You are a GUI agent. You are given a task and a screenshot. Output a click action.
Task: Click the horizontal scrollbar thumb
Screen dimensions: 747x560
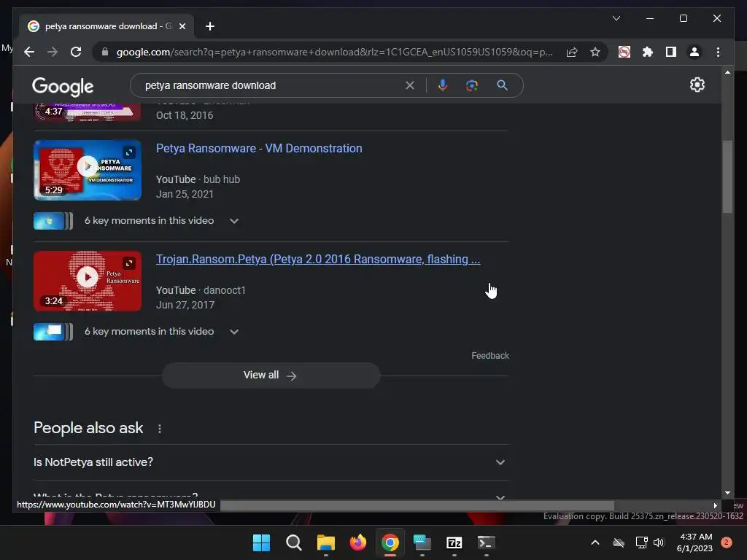coord(417,505)
